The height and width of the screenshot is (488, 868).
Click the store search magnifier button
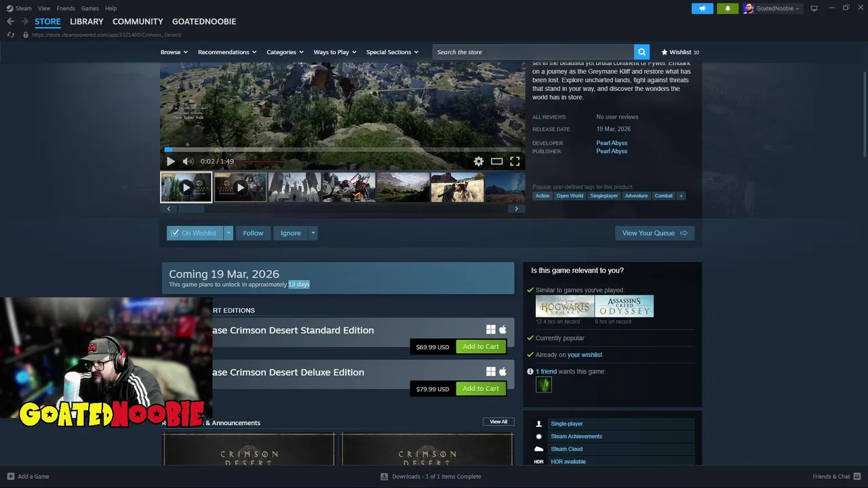[x=642, y=52]
